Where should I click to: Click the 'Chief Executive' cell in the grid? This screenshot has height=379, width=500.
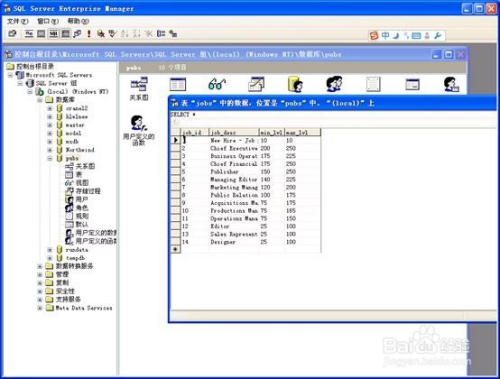point(234,148)
